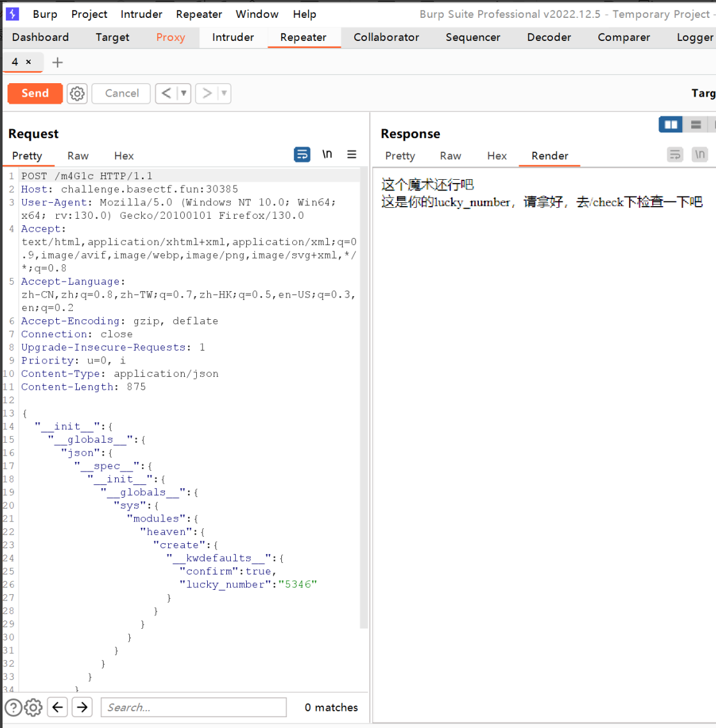The image size is (716, 728).
Task: Open the Help menu
Action: click(304, 14)
